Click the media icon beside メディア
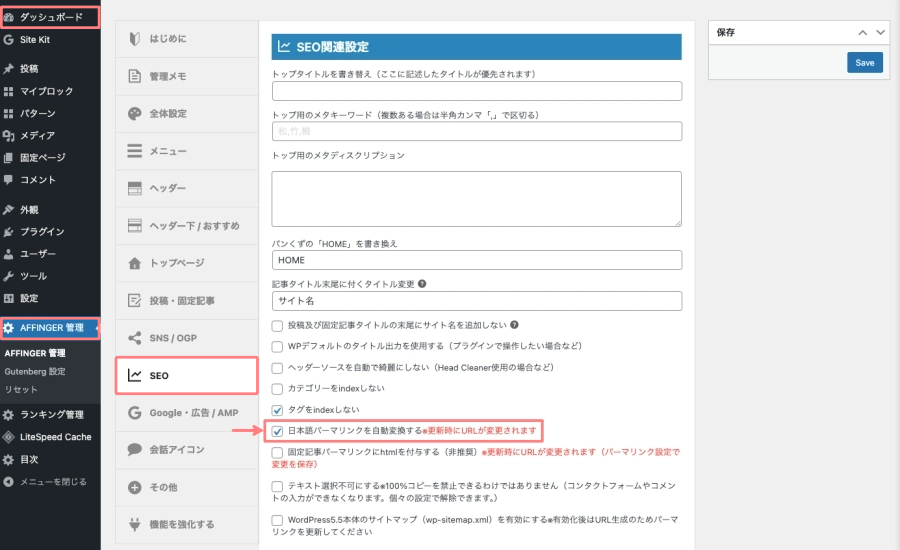Screen dimensions: 900x550 [x=9, y=135]
